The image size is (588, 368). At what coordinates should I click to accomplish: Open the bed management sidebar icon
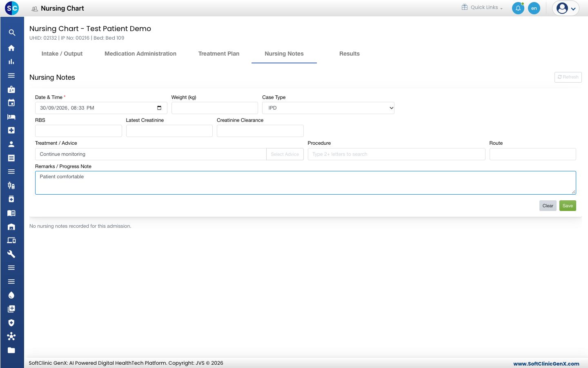11,117
